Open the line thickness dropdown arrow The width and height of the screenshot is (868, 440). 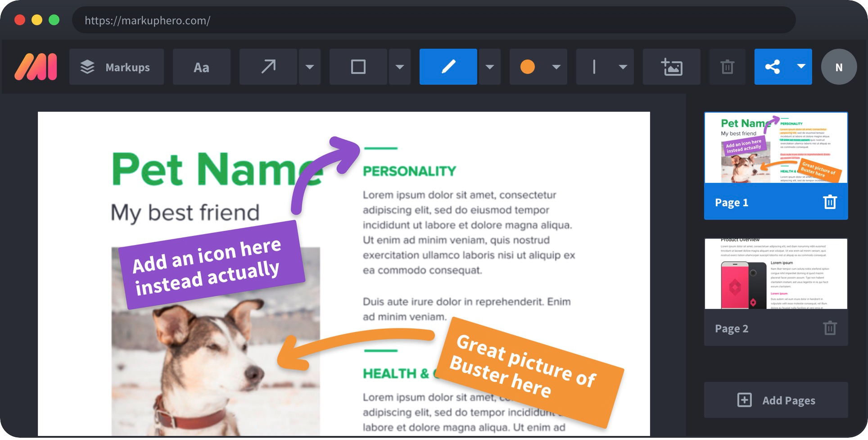(x=623, y=67)
